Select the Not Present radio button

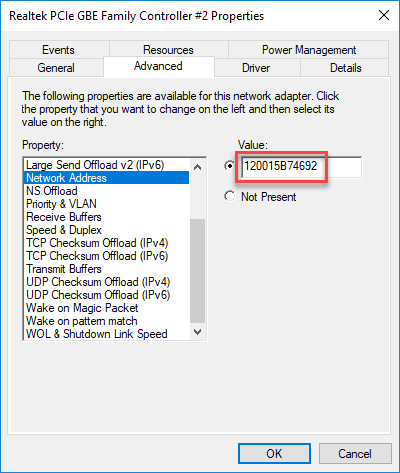tap(230, 196)
